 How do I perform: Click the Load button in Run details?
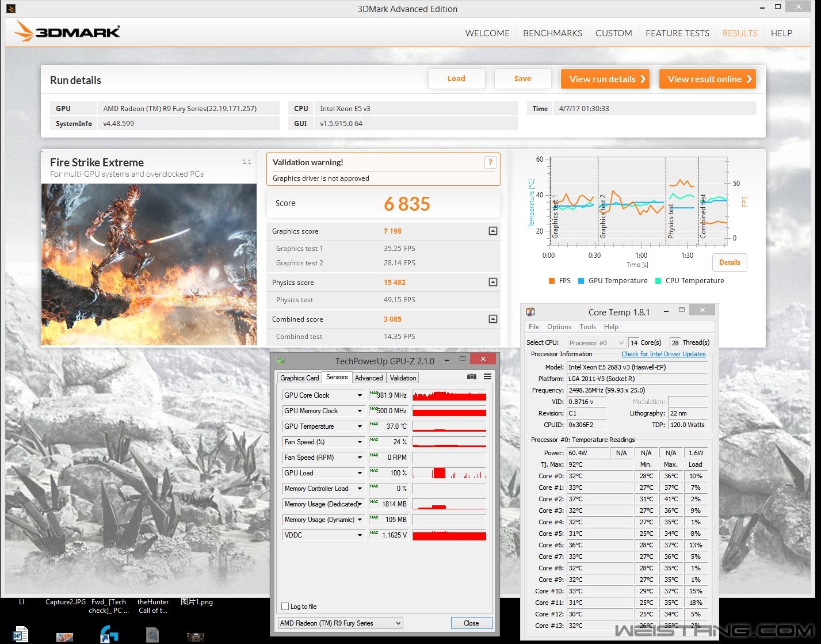[456, 79]
